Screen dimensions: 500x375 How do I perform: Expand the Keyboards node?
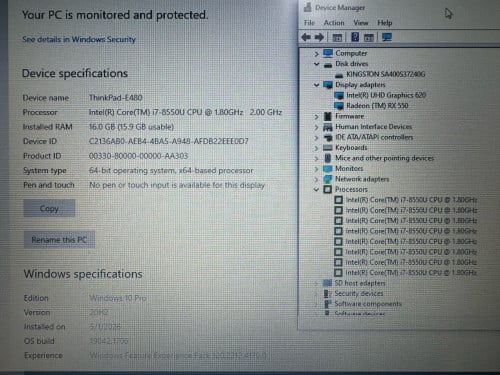coord(316,148)
